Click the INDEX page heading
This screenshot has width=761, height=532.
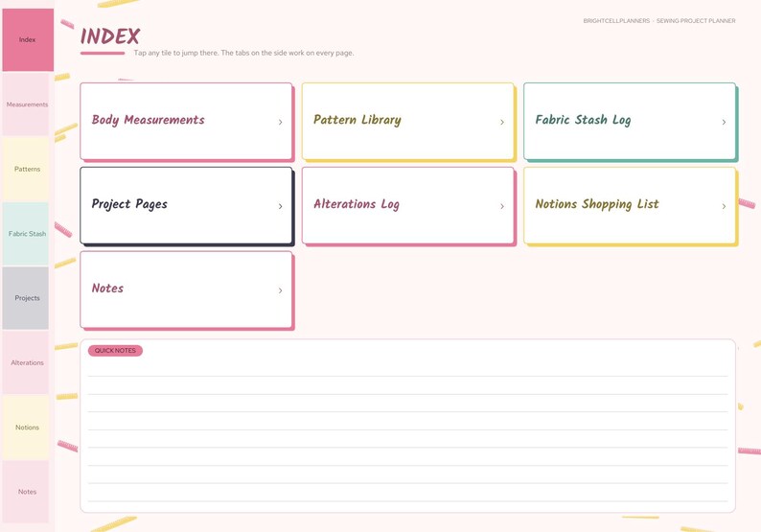(x=110, y=36)
